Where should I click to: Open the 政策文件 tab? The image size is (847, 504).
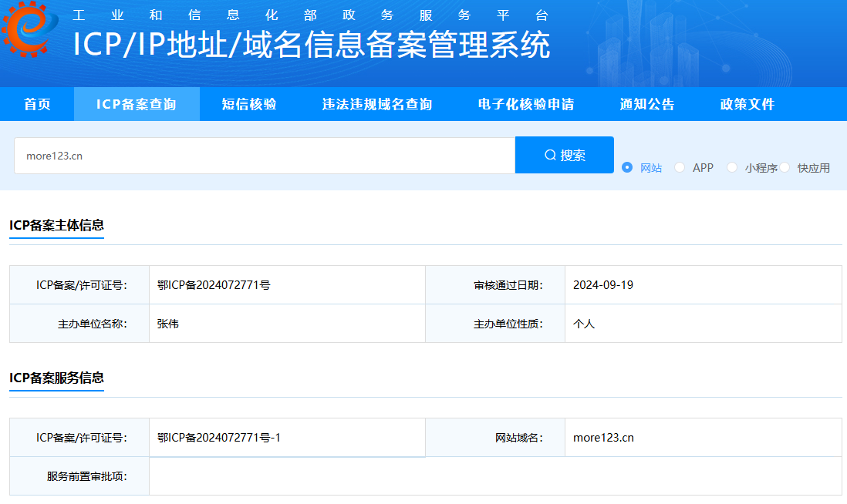click(747, 105)
